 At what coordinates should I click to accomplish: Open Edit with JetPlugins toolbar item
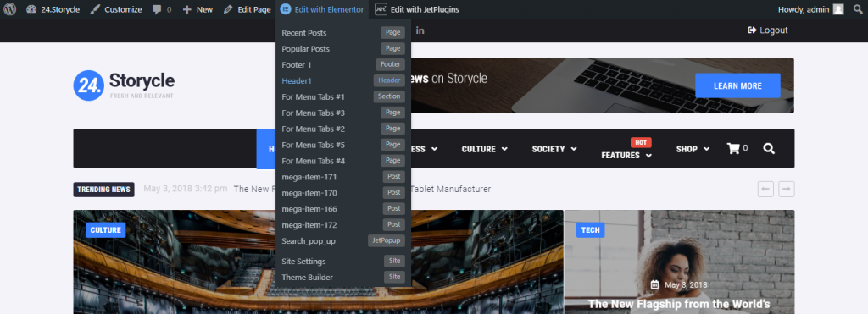[x=417, y=9]
